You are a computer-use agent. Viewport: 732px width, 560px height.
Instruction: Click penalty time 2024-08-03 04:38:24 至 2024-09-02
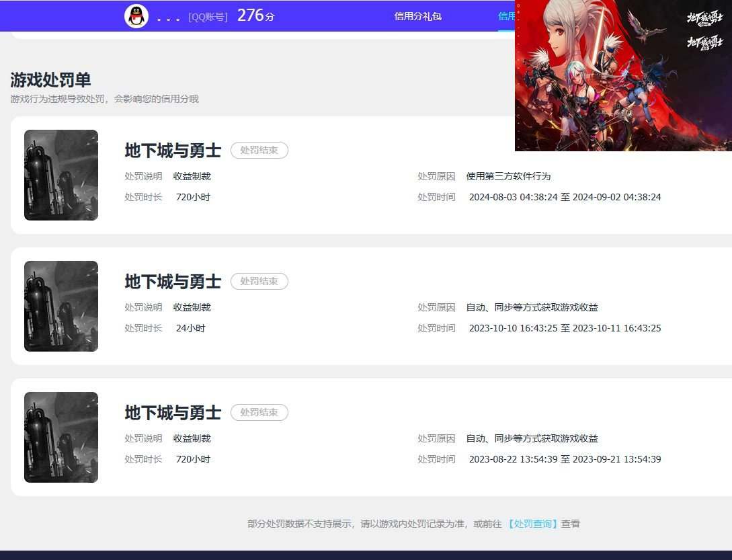coord(565,197)
